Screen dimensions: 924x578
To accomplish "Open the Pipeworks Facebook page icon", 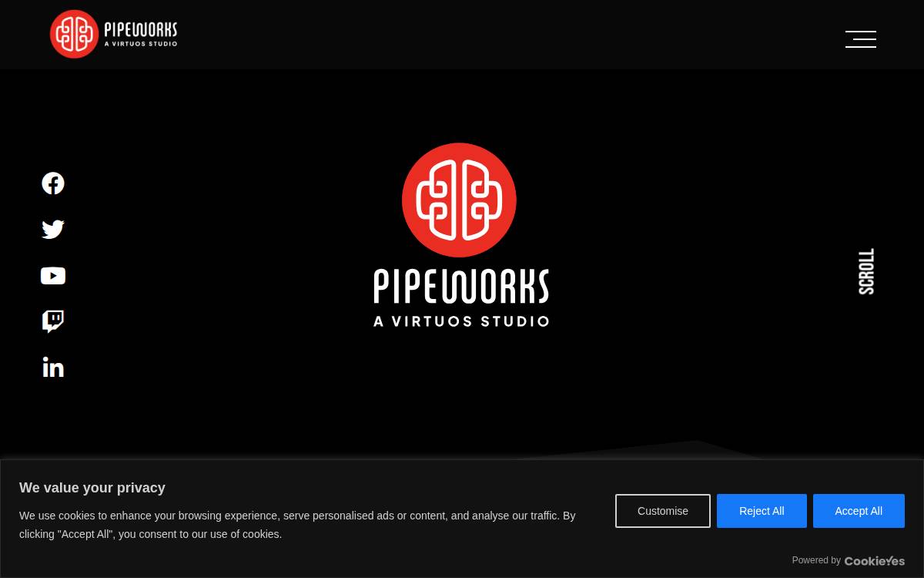I will tap(53, 183).
